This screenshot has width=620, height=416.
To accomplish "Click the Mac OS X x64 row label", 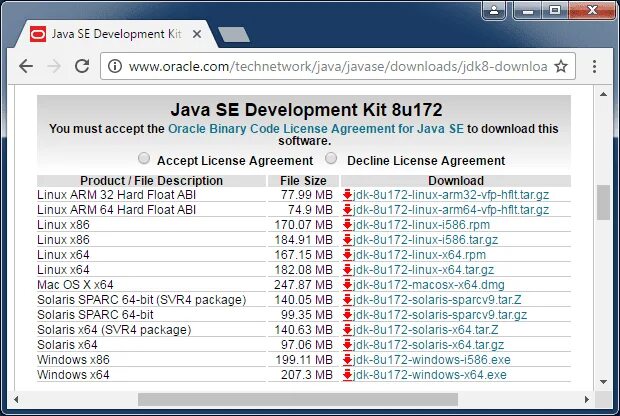I will [x=75, y=285].
